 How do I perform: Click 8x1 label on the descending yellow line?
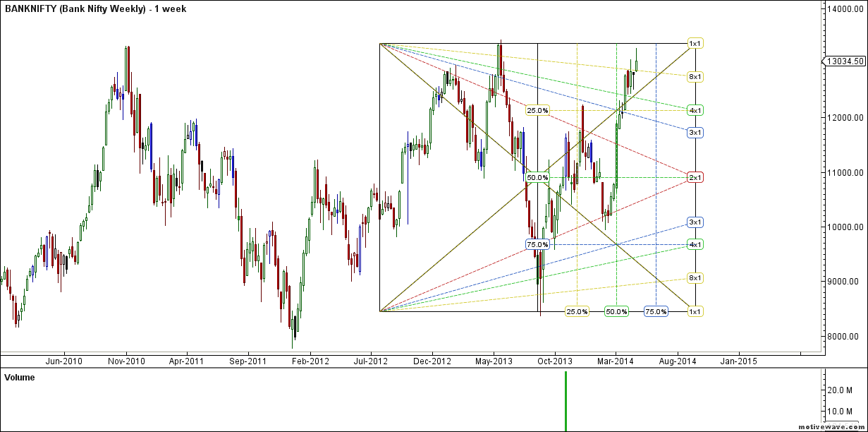point(695,76)
